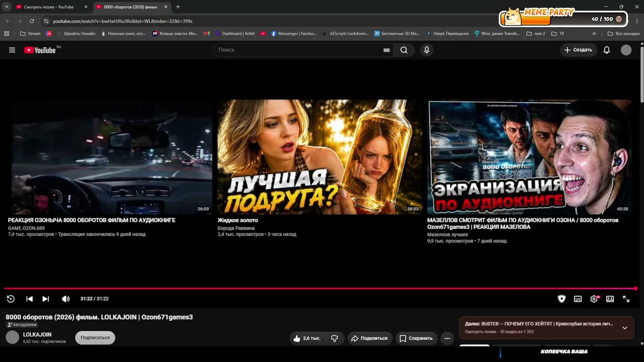This screenshot has width=644, height=362.
Task: Switch to Смотреть позже - YouTube tab
Action: tap(49, 7)
